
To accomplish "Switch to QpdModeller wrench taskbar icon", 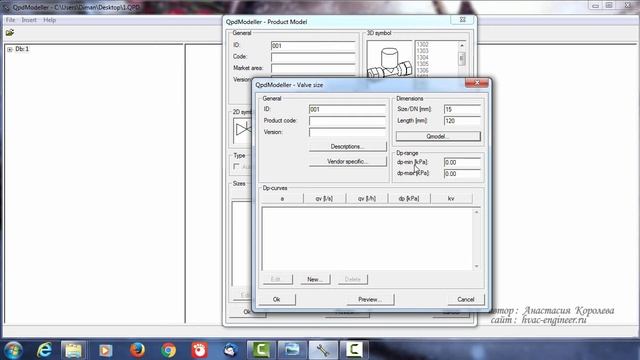I will [x=323, y=350].
